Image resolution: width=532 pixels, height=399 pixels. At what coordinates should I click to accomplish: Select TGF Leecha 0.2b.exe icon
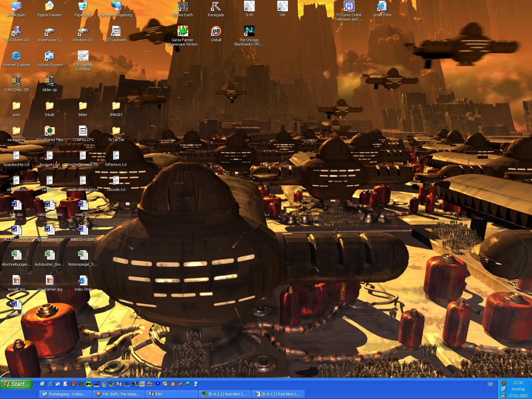coord(83,61)
